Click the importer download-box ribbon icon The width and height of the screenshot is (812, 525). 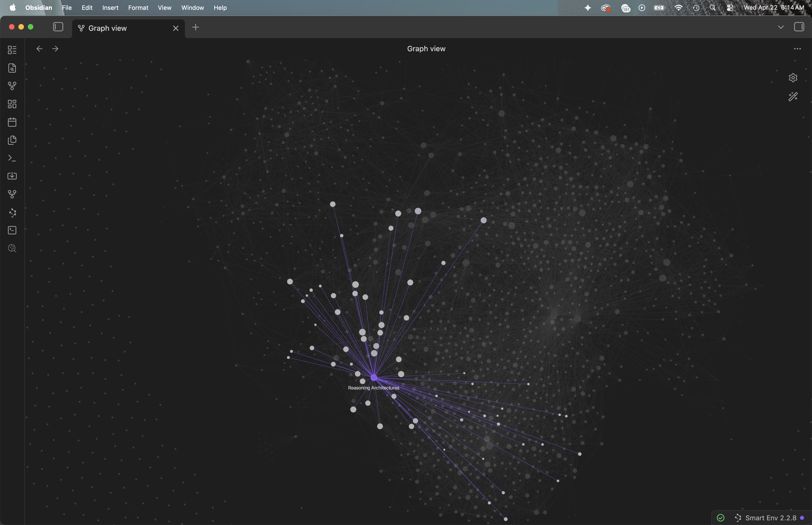coord(12,176)
